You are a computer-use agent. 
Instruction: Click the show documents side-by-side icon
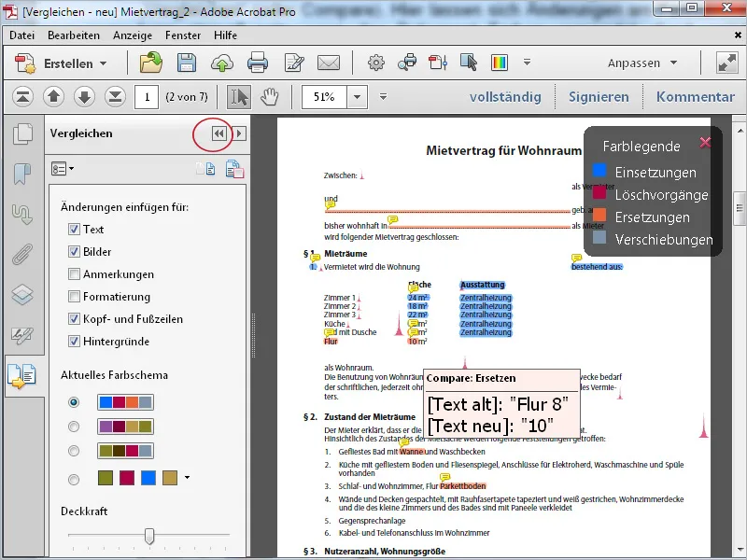[x=205, y=169]
